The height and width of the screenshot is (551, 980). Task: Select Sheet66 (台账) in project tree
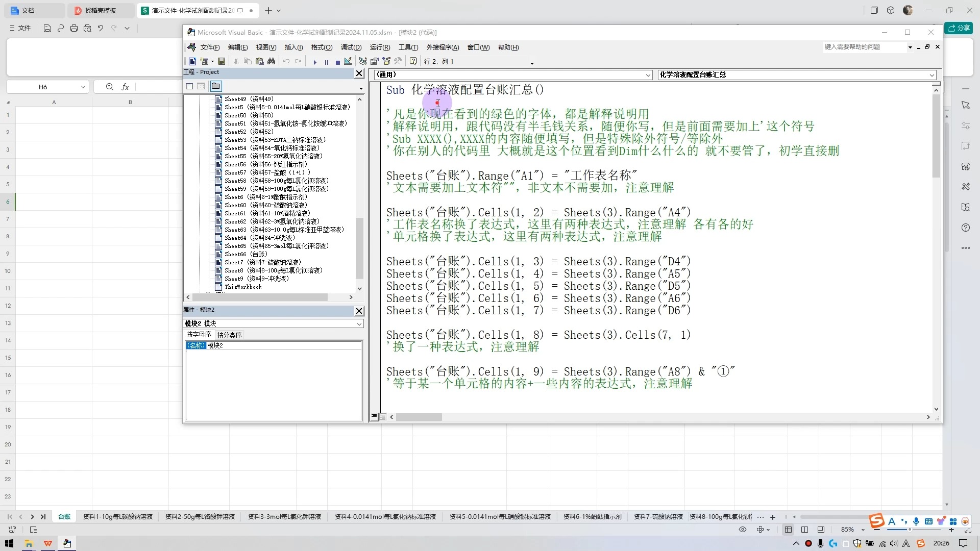tap(246, 254)
